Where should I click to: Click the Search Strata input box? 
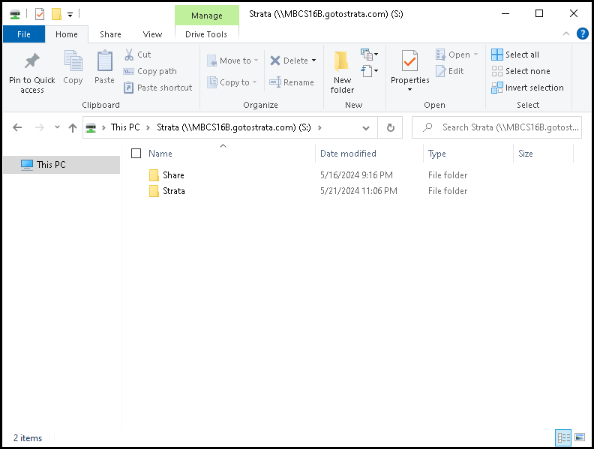pos(497,128)
